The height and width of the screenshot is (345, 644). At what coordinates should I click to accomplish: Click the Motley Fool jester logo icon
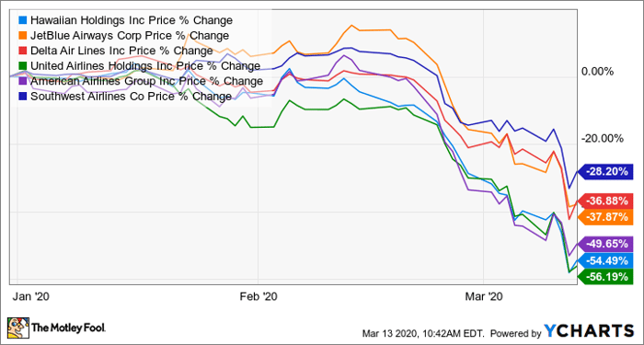point(17,328)
